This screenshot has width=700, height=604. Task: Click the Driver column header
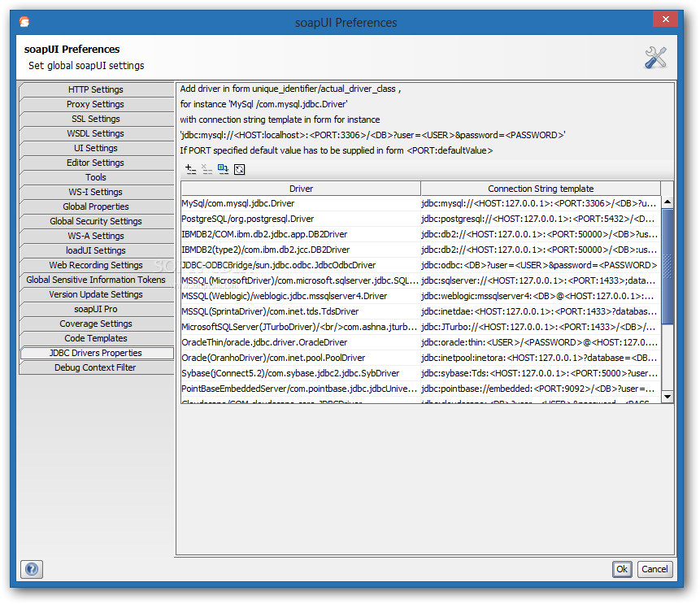point(301,189)
